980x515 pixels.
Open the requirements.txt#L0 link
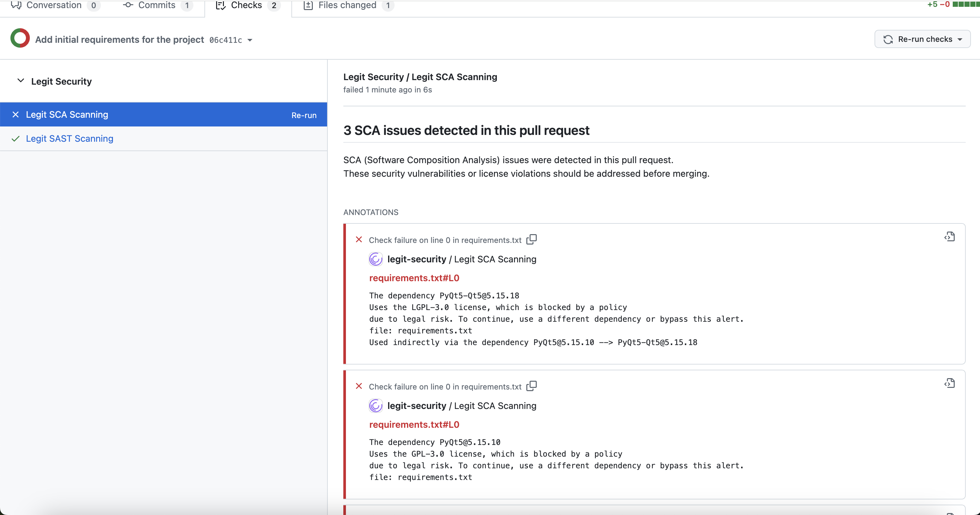[414, 278]
